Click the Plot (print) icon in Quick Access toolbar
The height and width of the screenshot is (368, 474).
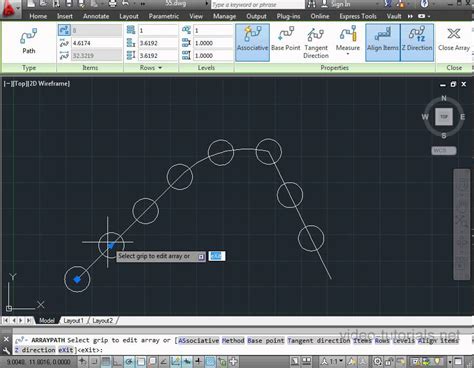point(112,4)
